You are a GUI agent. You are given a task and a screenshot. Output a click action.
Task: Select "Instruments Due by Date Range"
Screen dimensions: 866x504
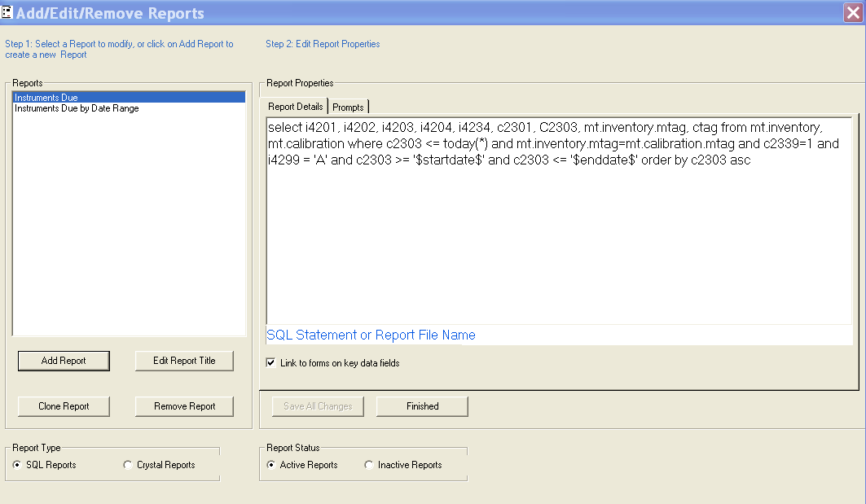click(x=76, y=107)
